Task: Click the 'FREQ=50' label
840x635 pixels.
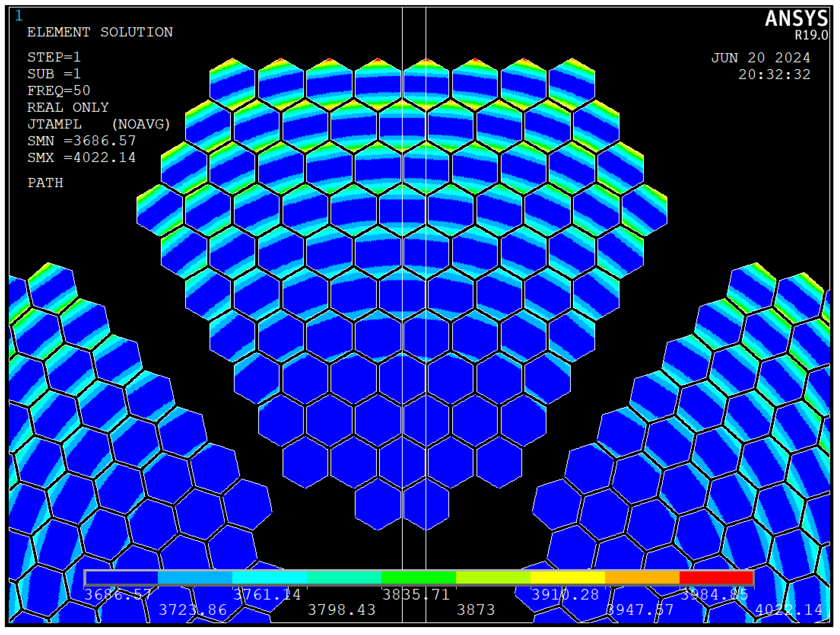Action: point(59,91)
